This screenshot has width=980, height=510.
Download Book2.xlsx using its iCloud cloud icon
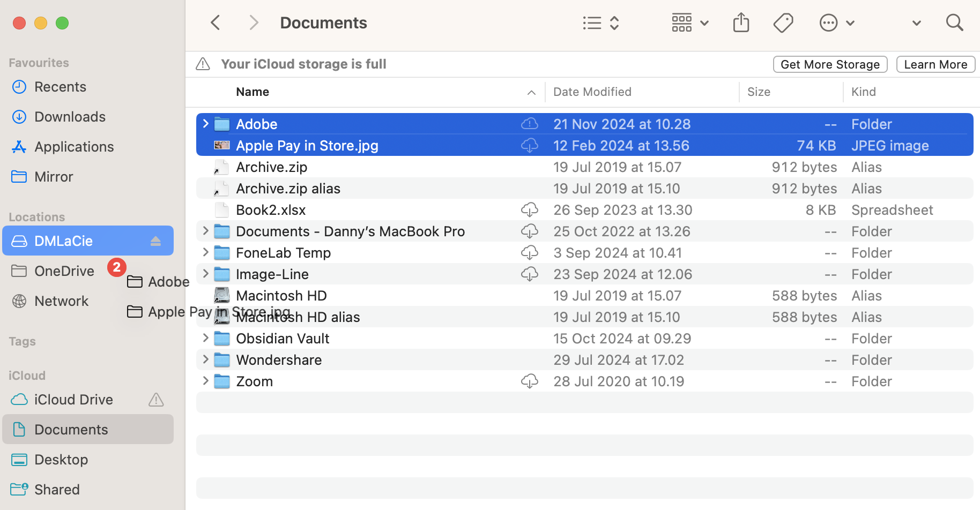(x=530, y=209)
